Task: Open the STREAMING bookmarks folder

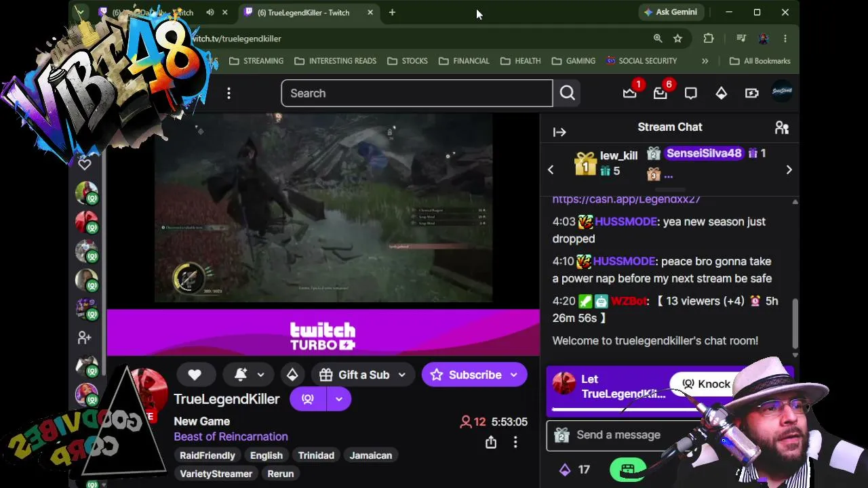Action: 256,61
